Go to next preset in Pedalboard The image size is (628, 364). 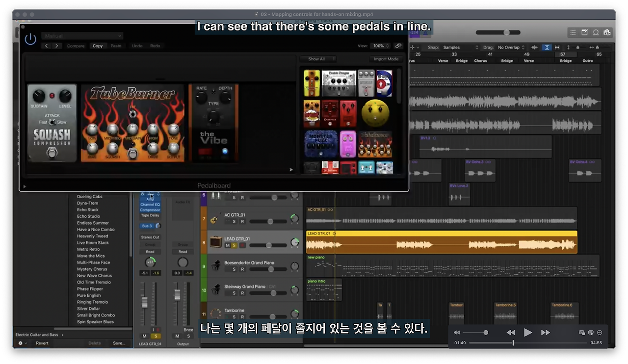pos(57,46)
